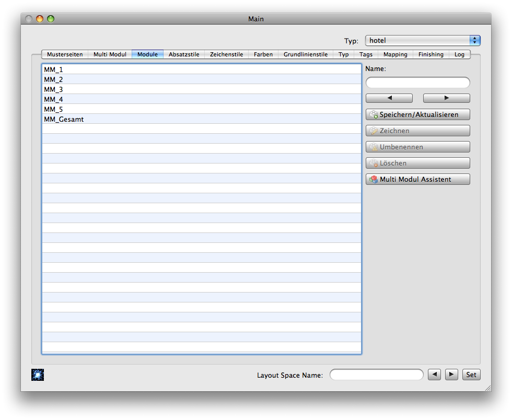
Task: Click the right arrow beside Layout Space Name
Action: pyautogui.click(x=451, y=375)
